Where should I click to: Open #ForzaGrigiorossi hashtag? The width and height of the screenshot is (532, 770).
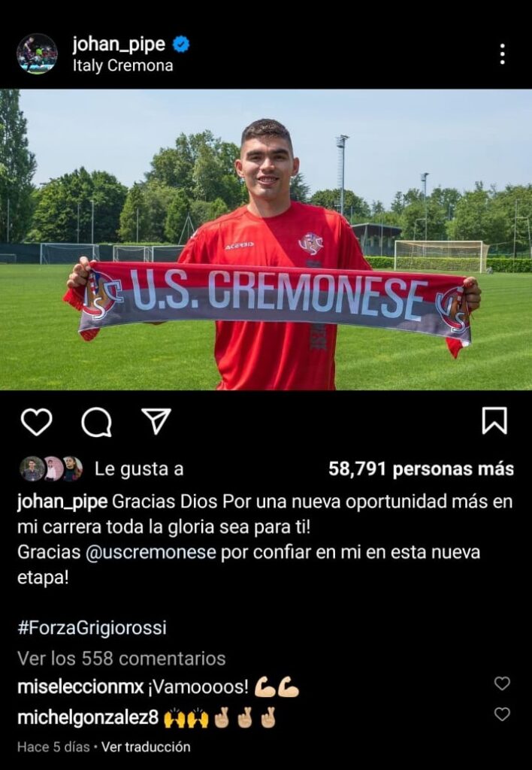pos(92,628)
